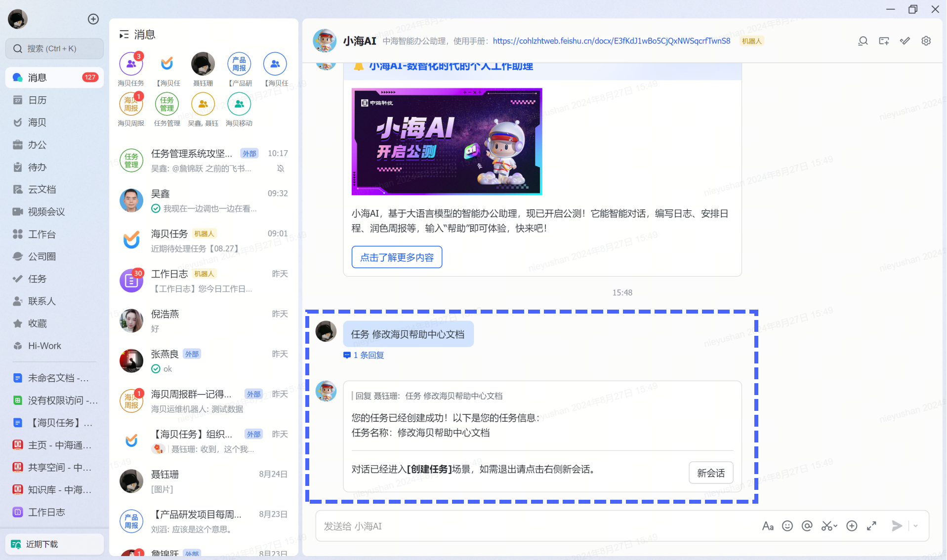This screenshot has width=947, height=560.
Task: Click the @ mention icon
Action: tap(807, 526)
